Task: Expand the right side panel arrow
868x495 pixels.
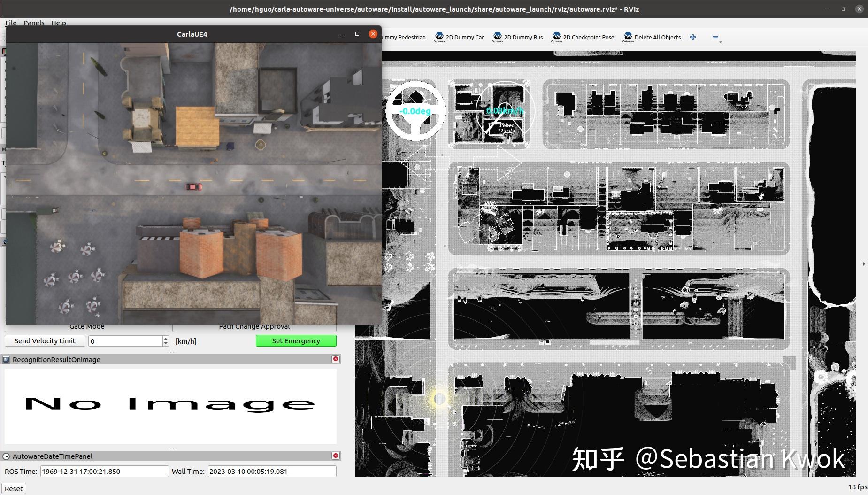Action: pyautogui.click(x=864, y=264)
